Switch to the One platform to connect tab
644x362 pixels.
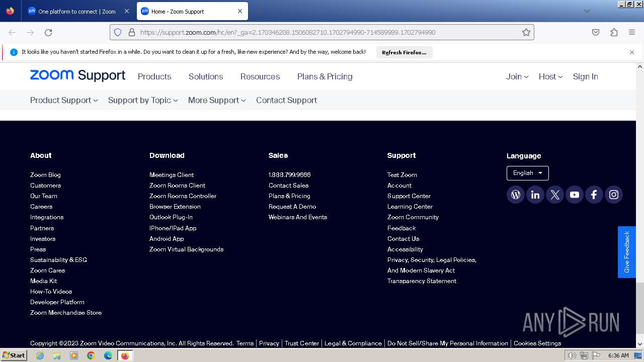point(77,11)
